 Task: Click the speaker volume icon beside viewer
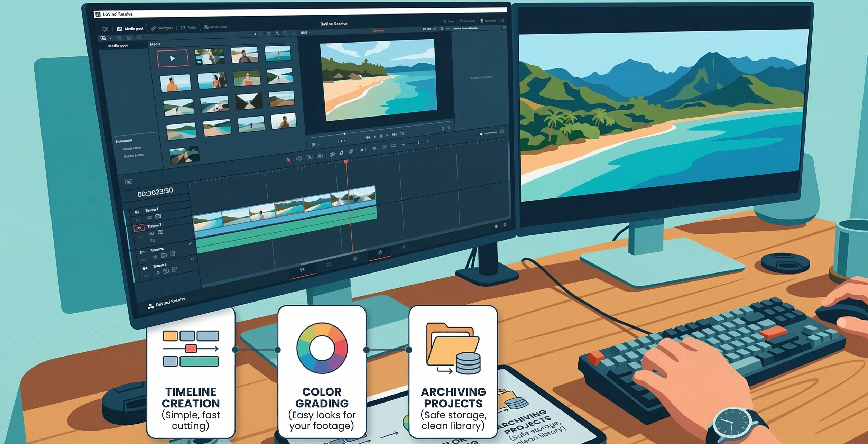click(481, 134)
